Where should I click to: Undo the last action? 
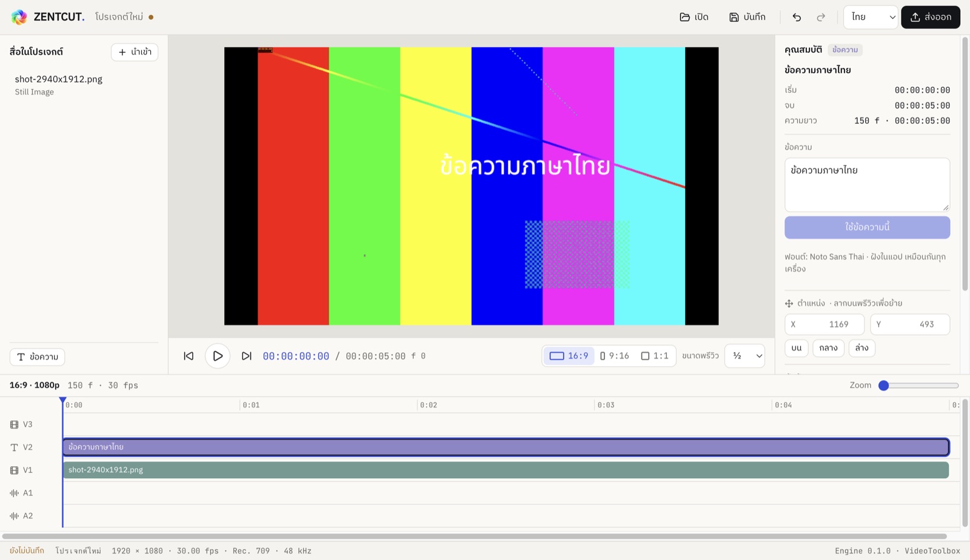(797, 17)
